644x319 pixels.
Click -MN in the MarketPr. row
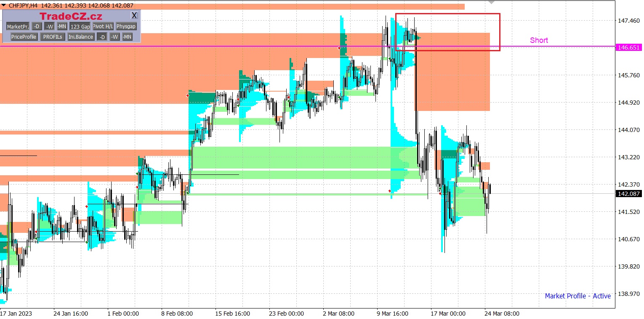62,26
